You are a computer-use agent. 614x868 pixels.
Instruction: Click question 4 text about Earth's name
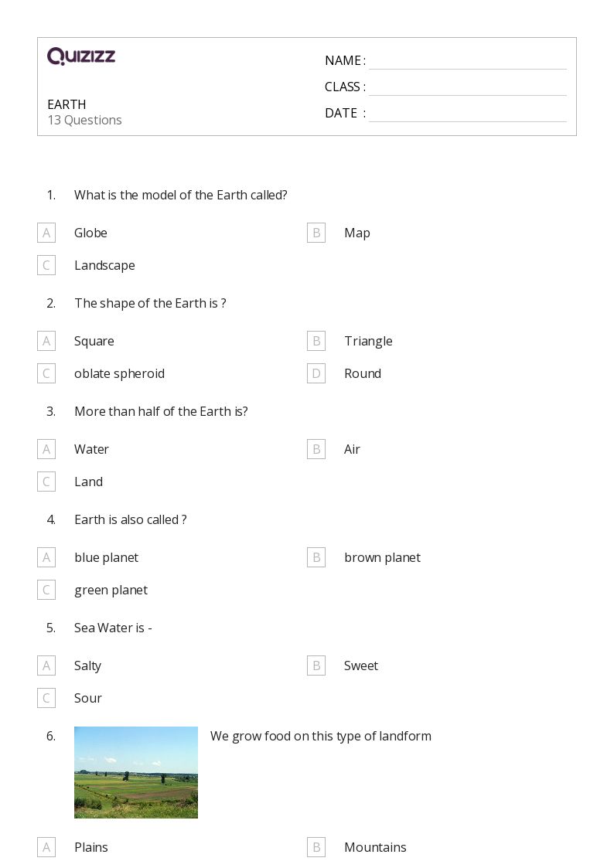point(131,519)
